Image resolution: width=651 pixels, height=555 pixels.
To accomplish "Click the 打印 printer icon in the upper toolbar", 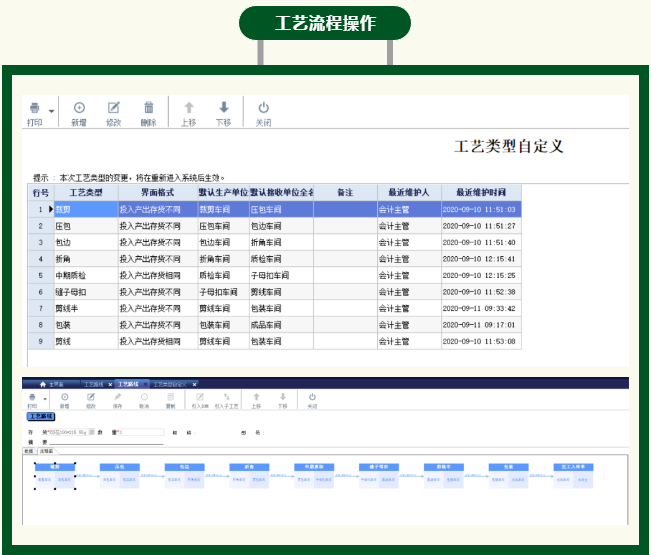I will pos(34,108).
